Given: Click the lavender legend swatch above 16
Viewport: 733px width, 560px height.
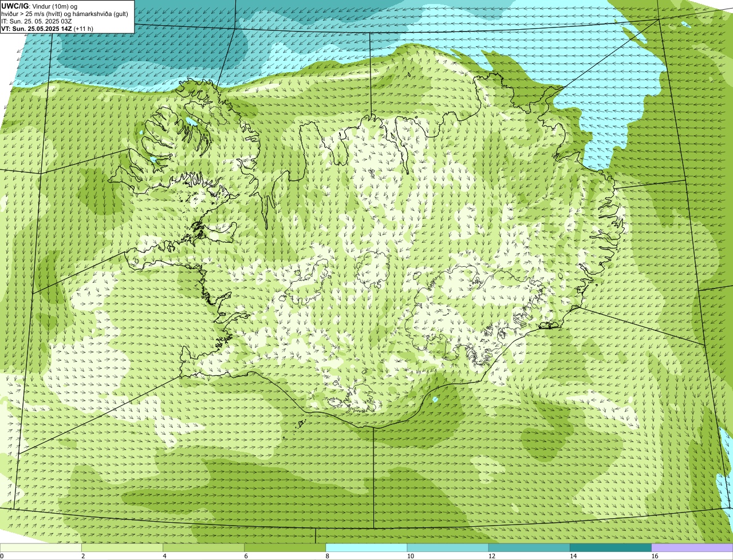Looking at the screenshot, I should click(x=692, y=548).
